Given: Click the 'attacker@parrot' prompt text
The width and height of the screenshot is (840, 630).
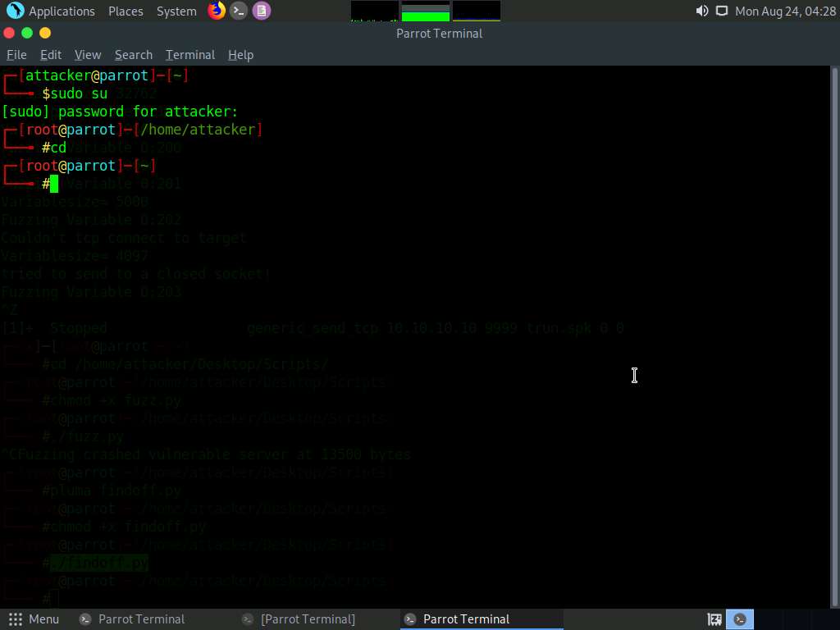Looking at the screenshot, I should tap(87, 75).
